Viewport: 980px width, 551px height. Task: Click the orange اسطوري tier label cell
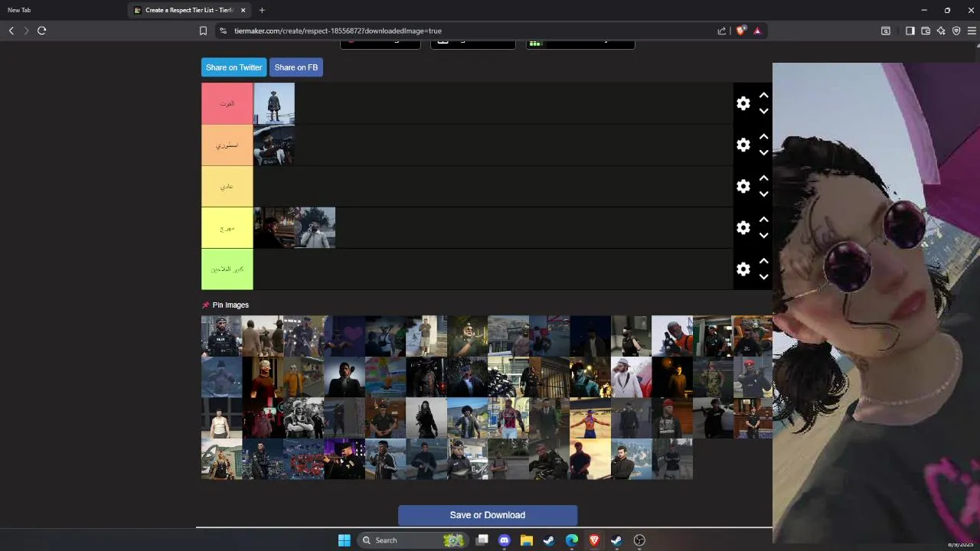227,145
